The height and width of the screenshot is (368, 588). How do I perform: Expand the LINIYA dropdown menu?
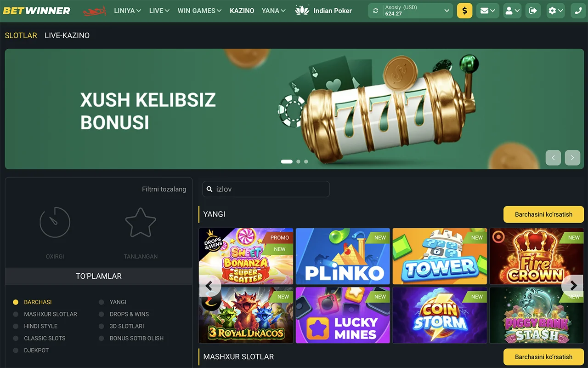127,11
